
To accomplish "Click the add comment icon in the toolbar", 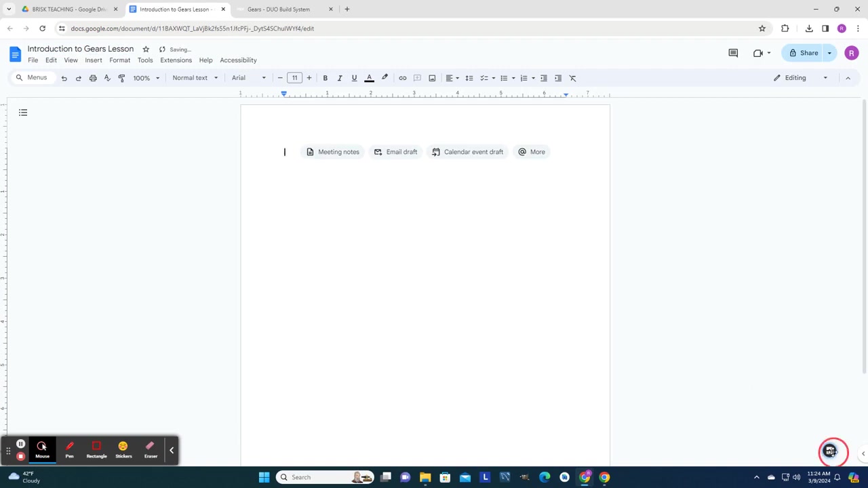I will pyautogui.click(x=417, y=78).
